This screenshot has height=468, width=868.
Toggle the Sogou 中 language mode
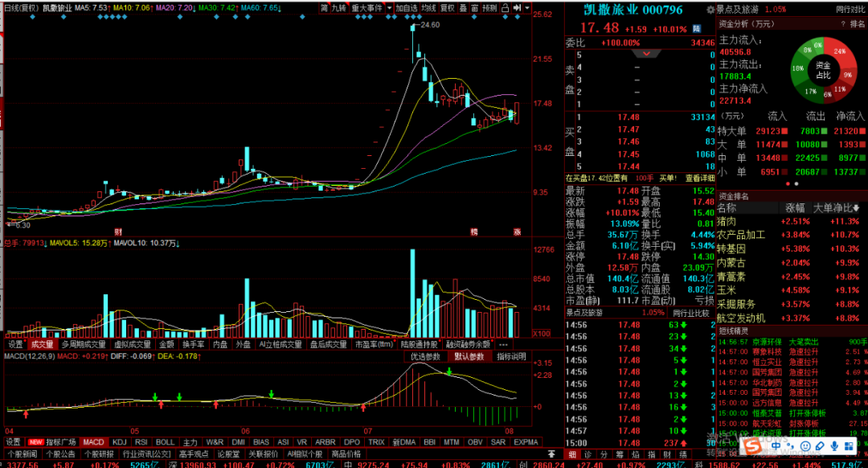(776, 445)
